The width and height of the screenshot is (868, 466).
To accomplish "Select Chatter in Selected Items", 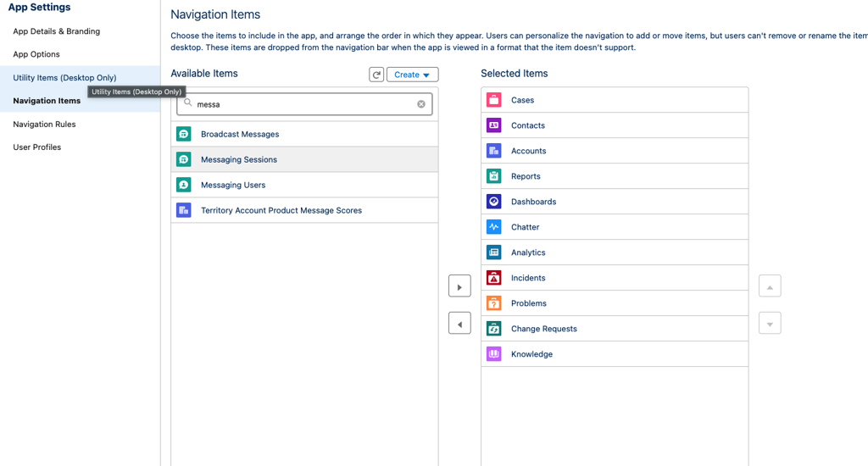I will click(x=615, y=227).
